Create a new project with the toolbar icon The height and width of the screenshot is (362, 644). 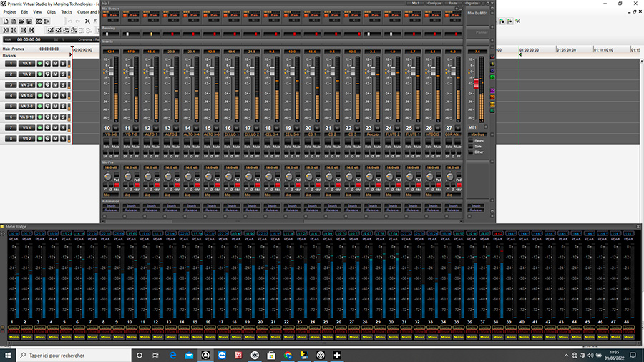tap(6, 21)
